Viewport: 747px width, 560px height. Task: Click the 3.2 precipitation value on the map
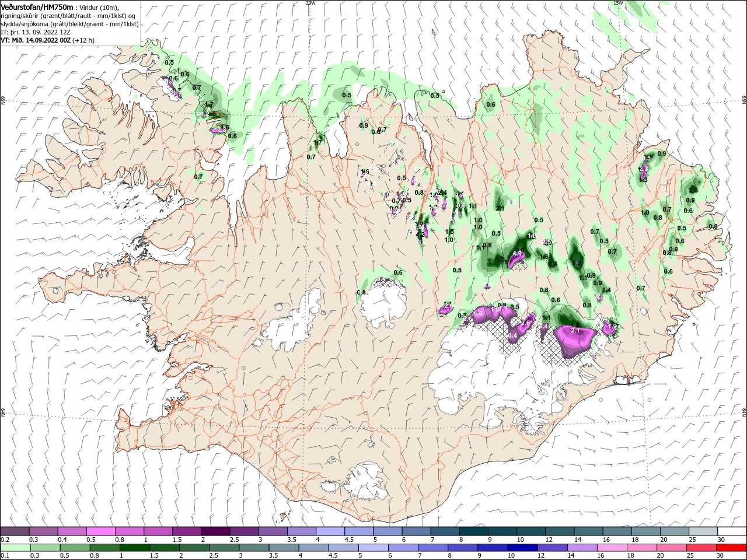(x=577, y=264)
